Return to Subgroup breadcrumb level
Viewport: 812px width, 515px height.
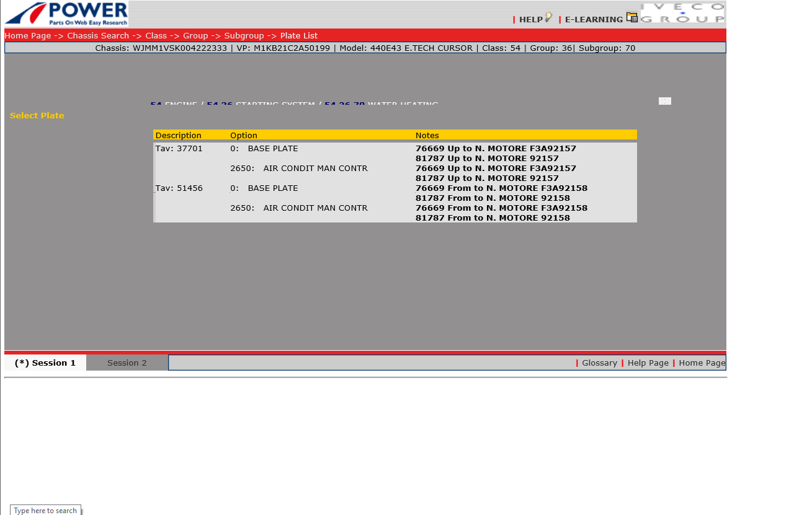click(244, 36)
